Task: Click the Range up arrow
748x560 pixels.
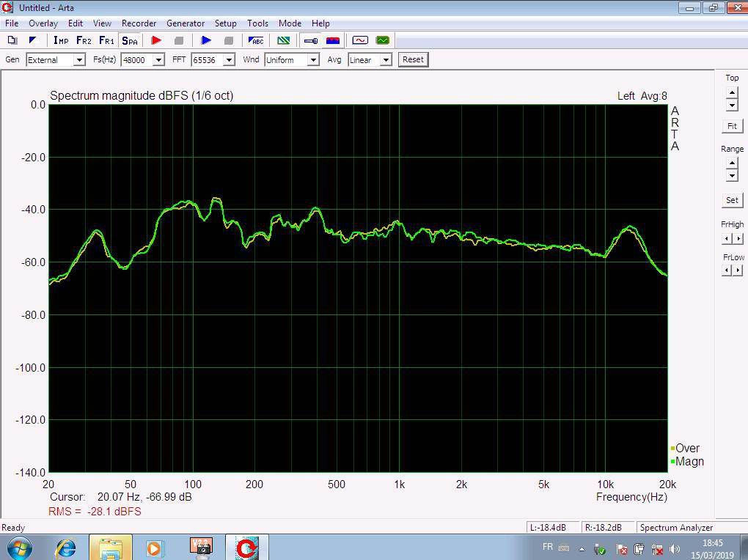Action: coord(732,163)
